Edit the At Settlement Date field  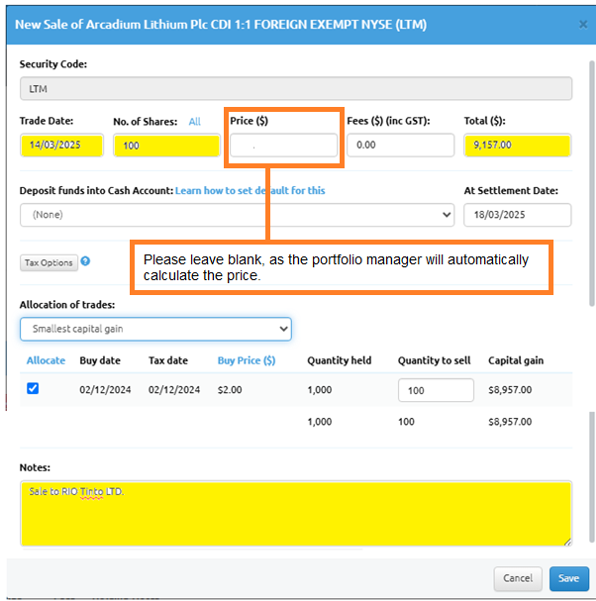click(x=517, y=215)
